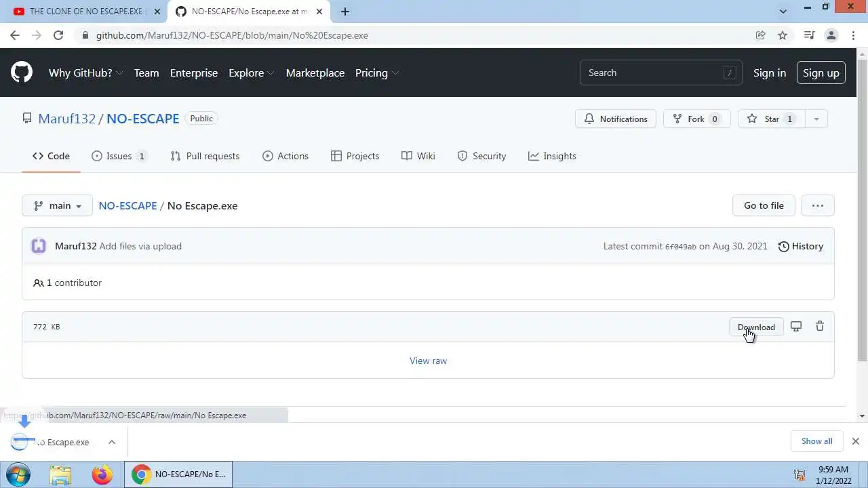Open the Insights tab
Viewport: 868px width, 488px height.
pos(552,156)
